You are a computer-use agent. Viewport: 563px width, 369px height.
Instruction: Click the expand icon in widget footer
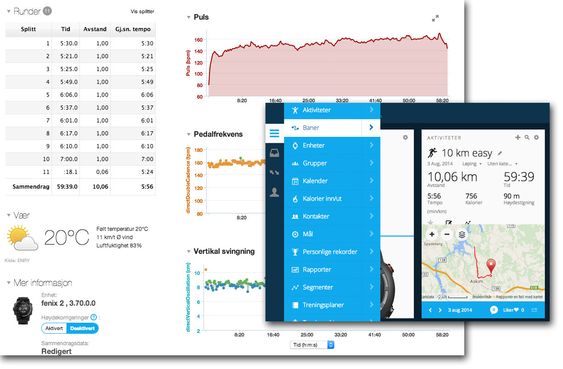pos(534,310)
